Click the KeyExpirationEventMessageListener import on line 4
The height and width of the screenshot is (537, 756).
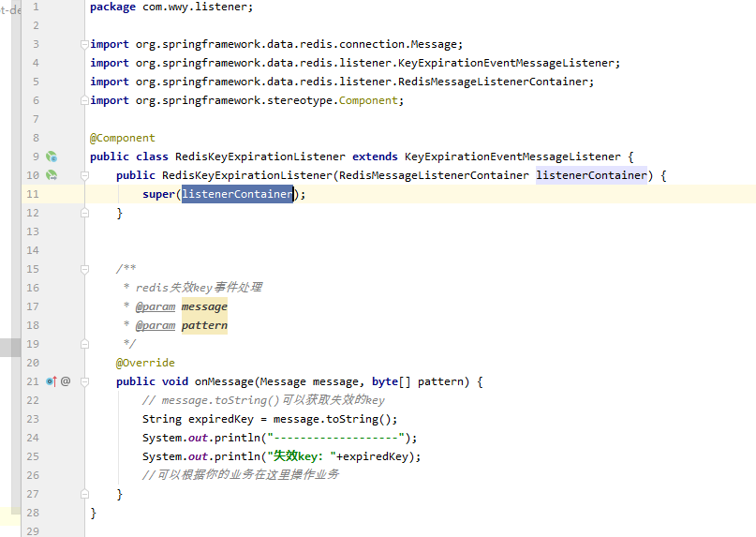tap(506, 63)
